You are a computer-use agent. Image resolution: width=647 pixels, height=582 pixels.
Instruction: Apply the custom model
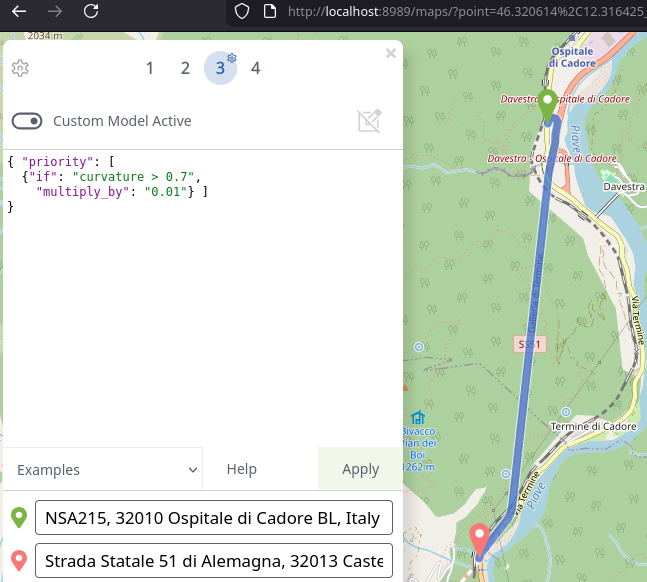coord(360,469)
